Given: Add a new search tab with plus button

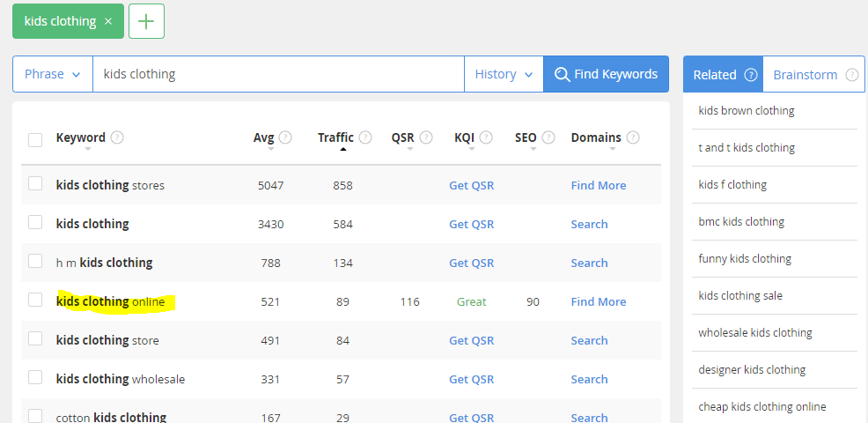Looking at the screenshot, I should pos(146,21).
